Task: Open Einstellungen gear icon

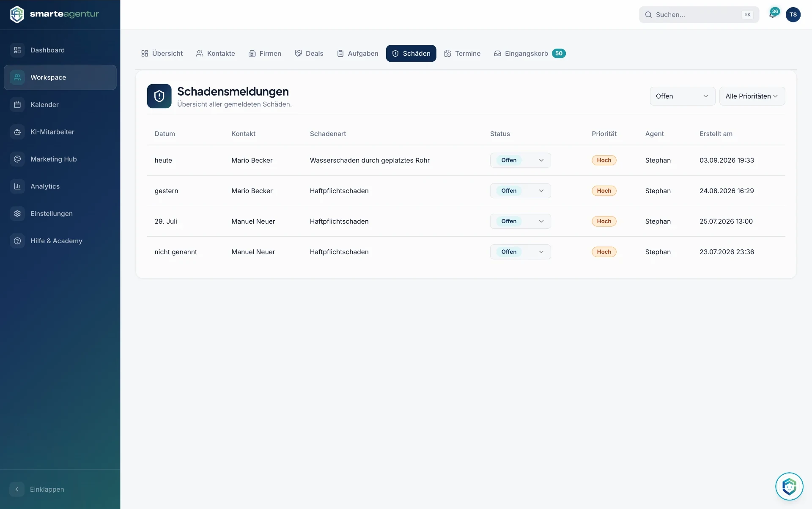Action: point(17,214)
